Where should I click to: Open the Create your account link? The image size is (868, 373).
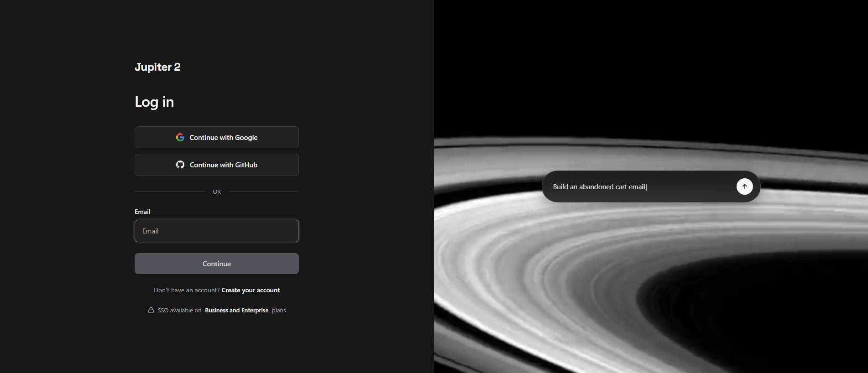251,290
